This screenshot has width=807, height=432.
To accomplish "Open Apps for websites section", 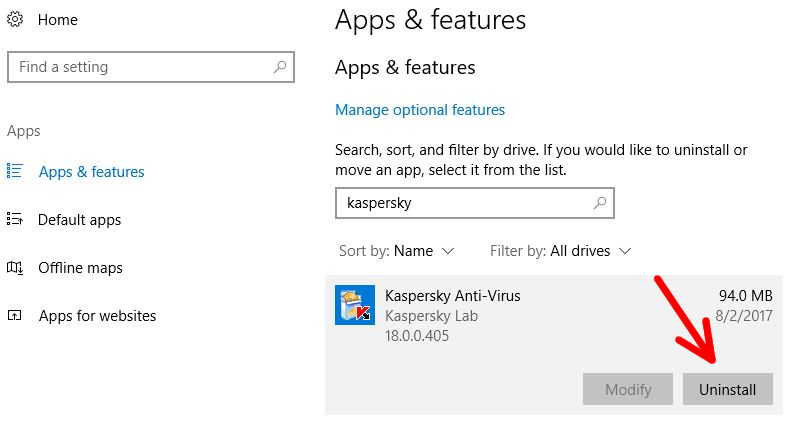I will (97, 316).
